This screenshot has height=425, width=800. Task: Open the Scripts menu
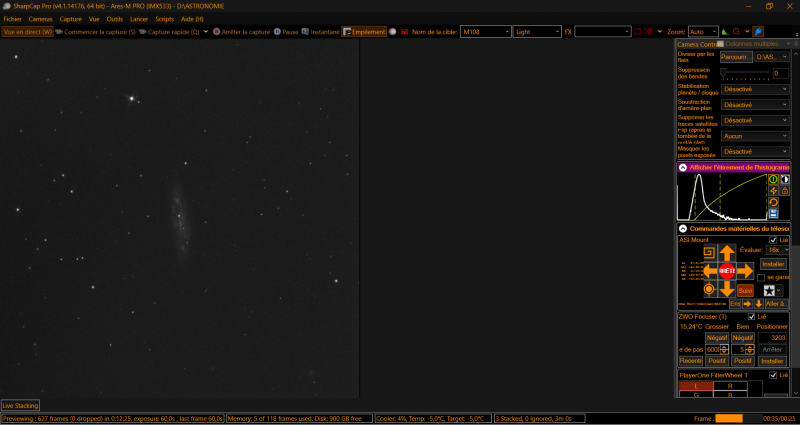(164, 19)
